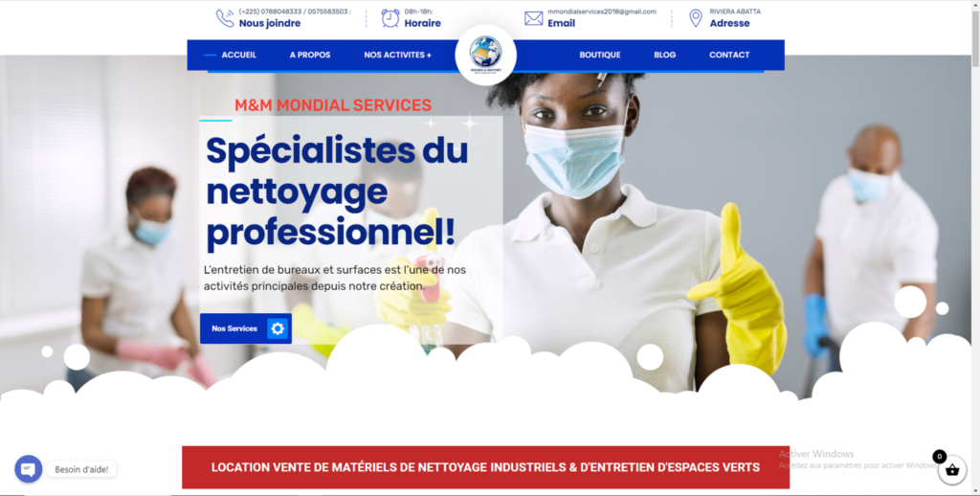Viewport: 980px width, 496px height.
Task: Navigate to the BLOG page
Action: point(665,55)
